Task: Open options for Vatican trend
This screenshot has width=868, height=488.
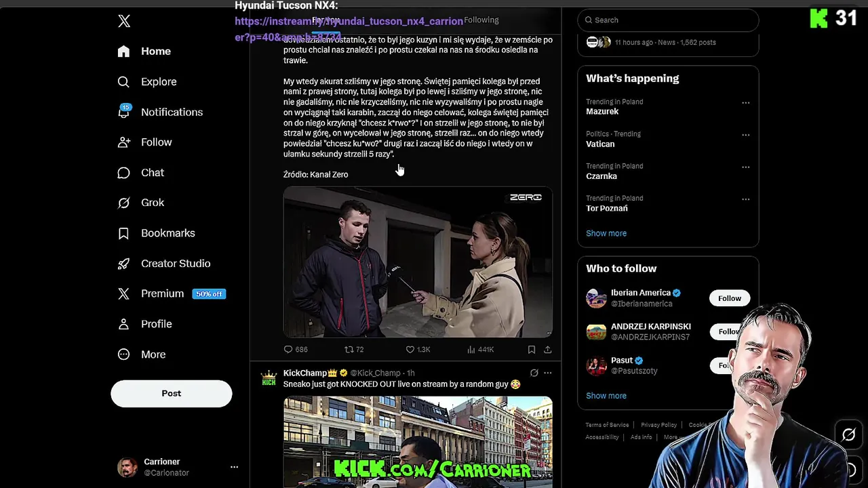Action: pos(746,135)
